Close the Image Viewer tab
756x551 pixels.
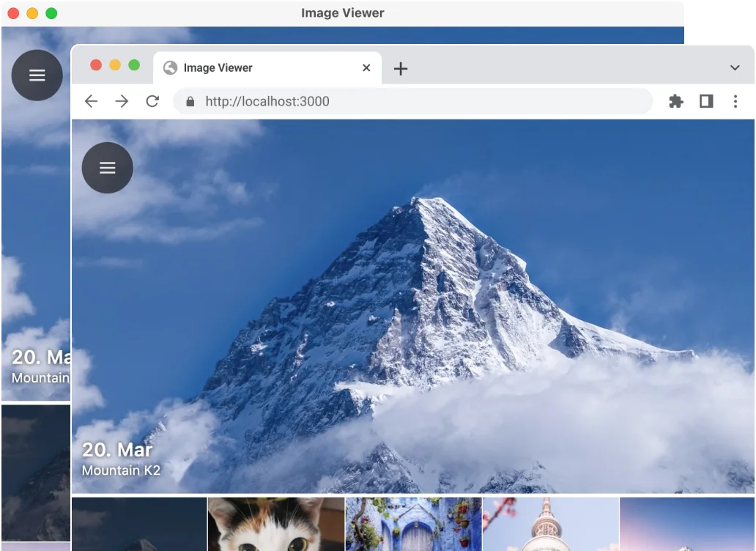[x=366, y=68]
